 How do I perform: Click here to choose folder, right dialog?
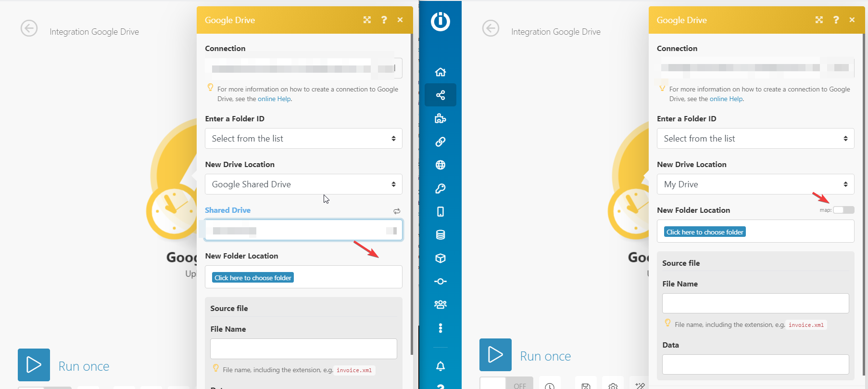[x=705, y=232]
